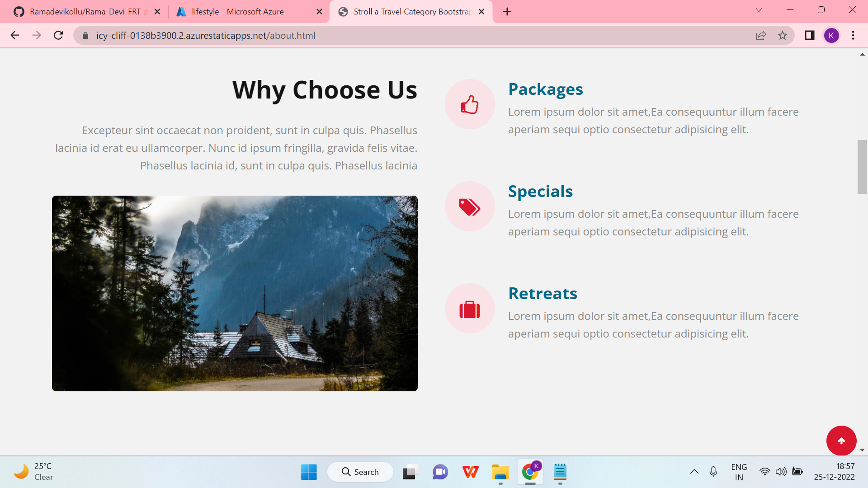This screenshot has width=868, height=488.
Task: Reload the page
Action: [58, 35]
